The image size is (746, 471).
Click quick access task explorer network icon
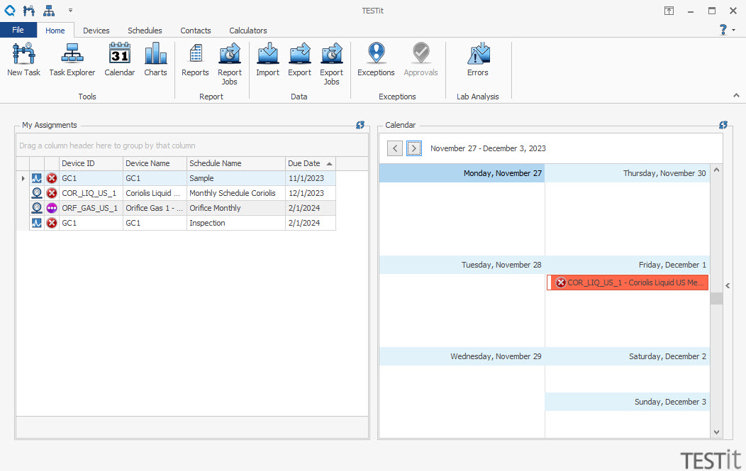[x=49, y=10]
